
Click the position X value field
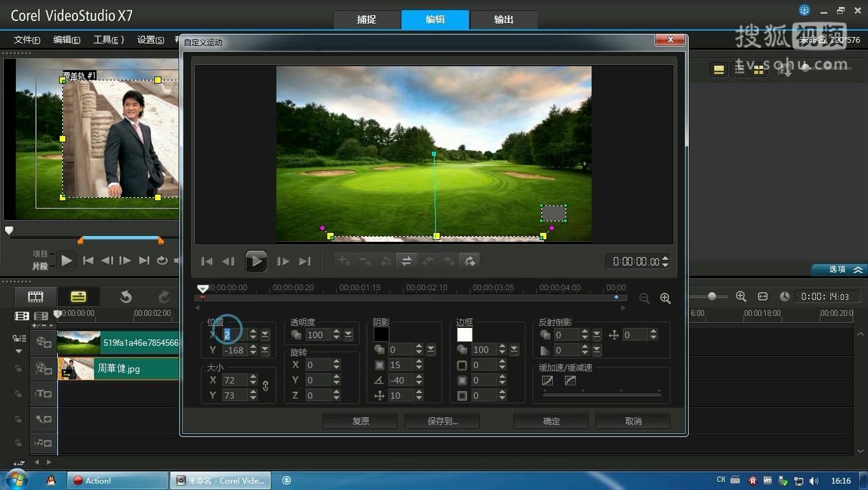pos(235,334)
